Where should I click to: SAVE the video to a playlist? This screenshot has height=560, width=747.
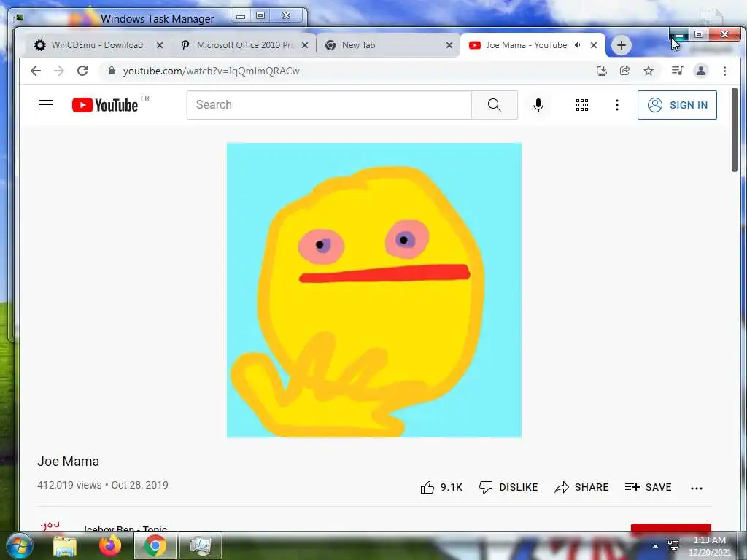[x=649, y=487]
